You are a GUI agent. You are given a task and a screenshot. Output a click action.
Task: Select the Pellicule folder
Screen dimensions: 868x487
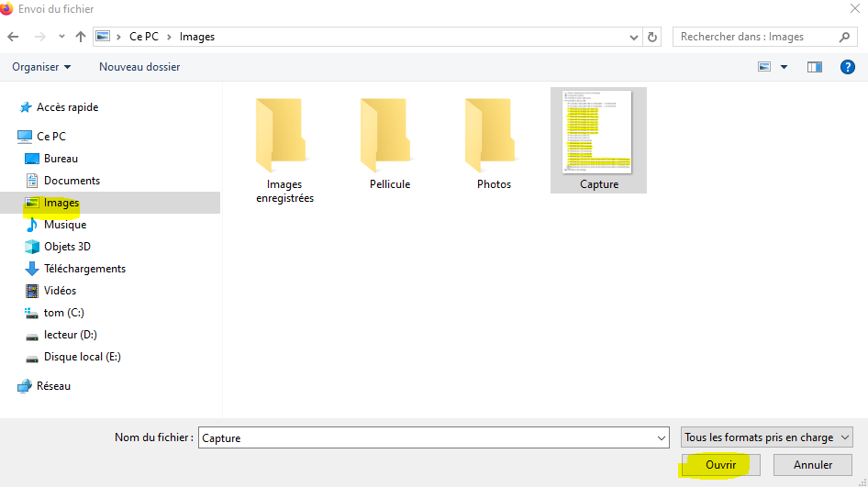(389, 143)
